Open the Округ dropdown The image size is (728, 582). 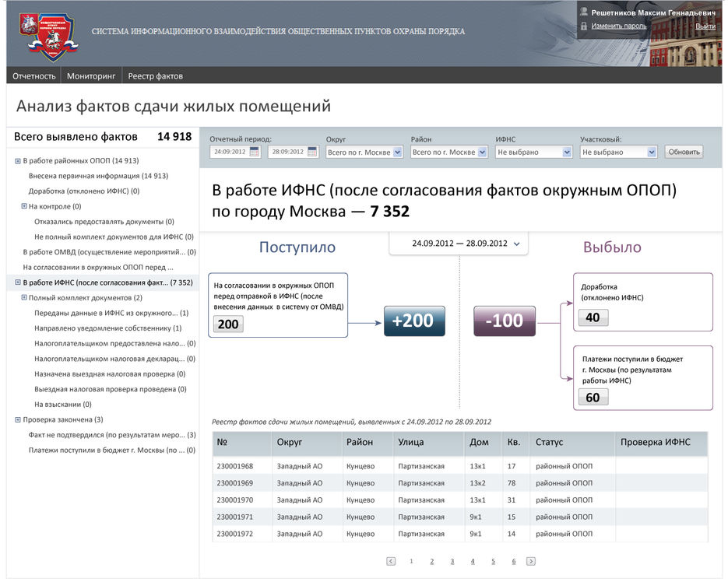398,153
